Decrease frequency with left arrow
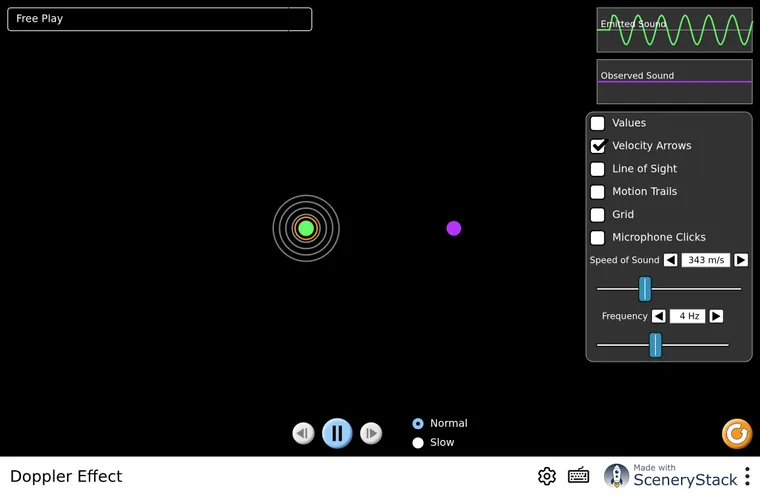This screenshot has height=496, width=760. (x=658, y=316)
